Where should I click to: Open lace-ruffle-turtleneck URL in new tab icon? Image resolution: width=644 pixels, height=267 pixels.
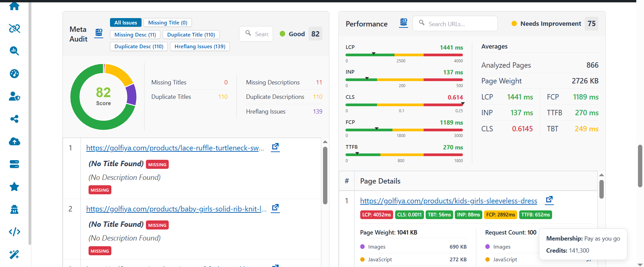(x=275, y=147)
